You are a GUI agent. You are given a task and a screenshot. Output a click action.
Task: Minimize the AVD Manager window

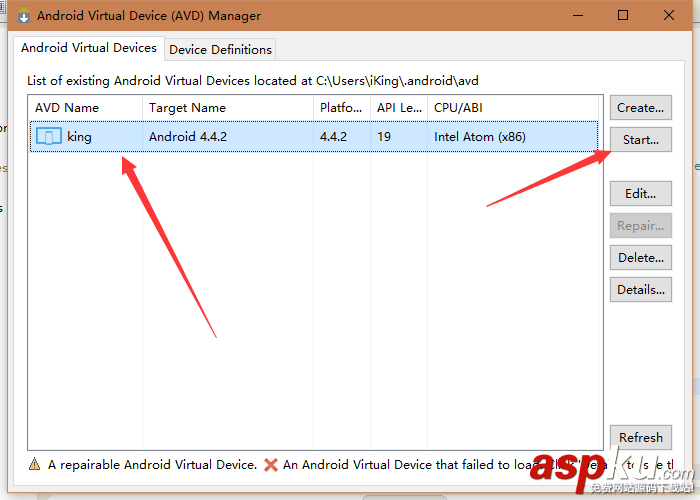(577, 16)
